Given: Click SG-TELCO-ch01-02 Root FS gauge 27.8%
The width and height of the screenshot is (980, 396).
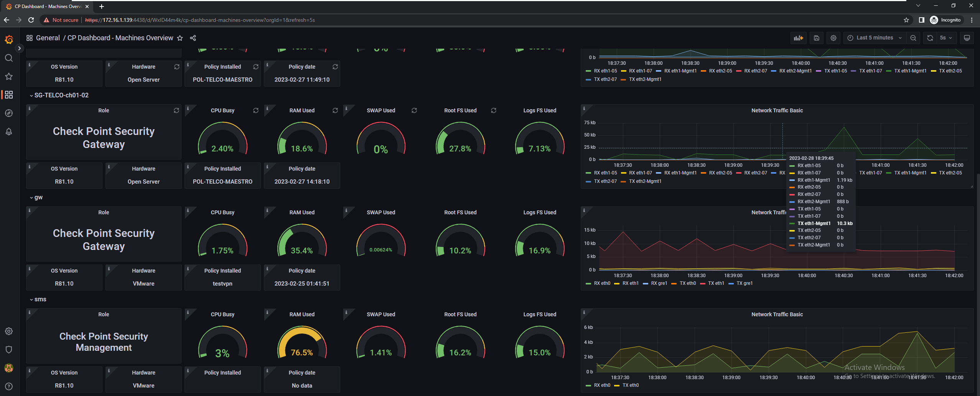Looking at the screenshot, I should pos(460,138).
